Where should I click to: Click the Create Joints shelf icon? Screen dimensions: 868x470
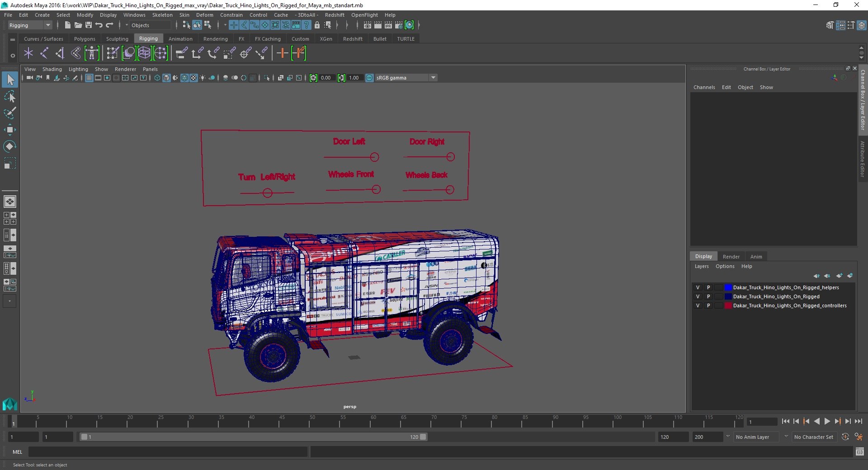tap(44, 53)
